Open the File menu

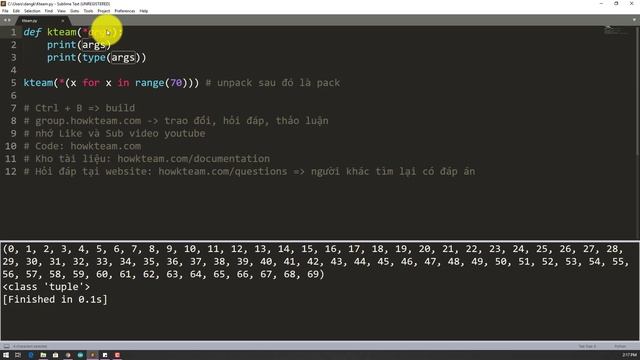(x=5, y=11)
